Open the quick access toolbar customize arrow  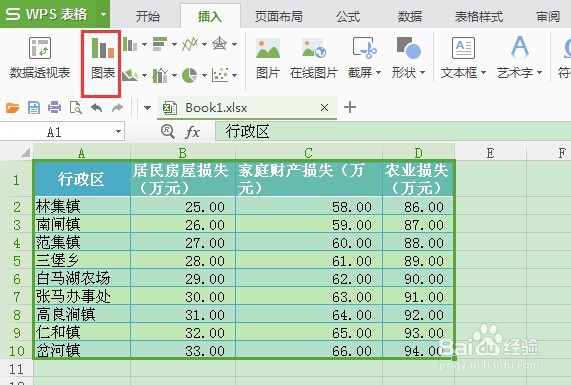click(x=147, y=108)
